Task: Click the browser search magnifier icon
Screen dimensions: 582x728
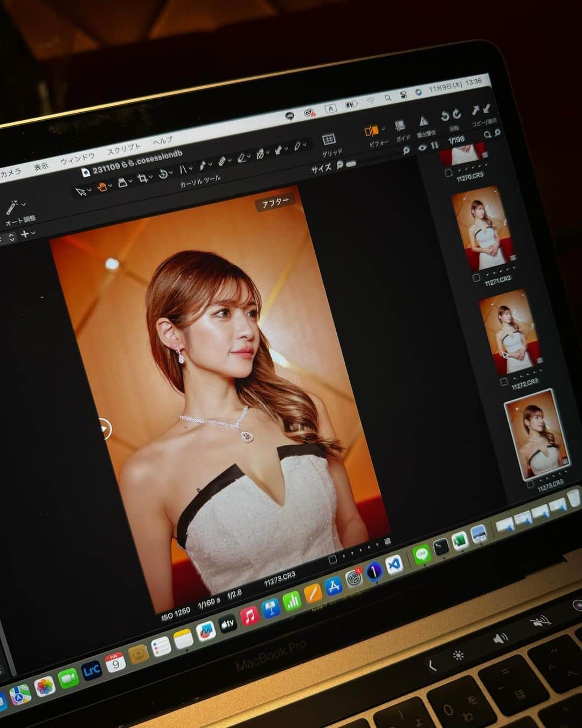Action: click(487, 135)
